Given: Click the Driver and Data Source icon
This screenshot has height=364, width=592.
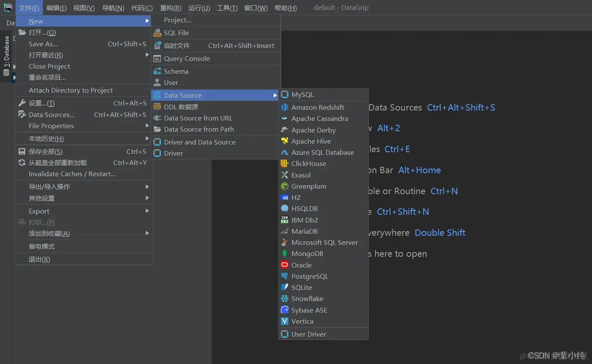Looking at the screenshot, I should pos(157,142).
